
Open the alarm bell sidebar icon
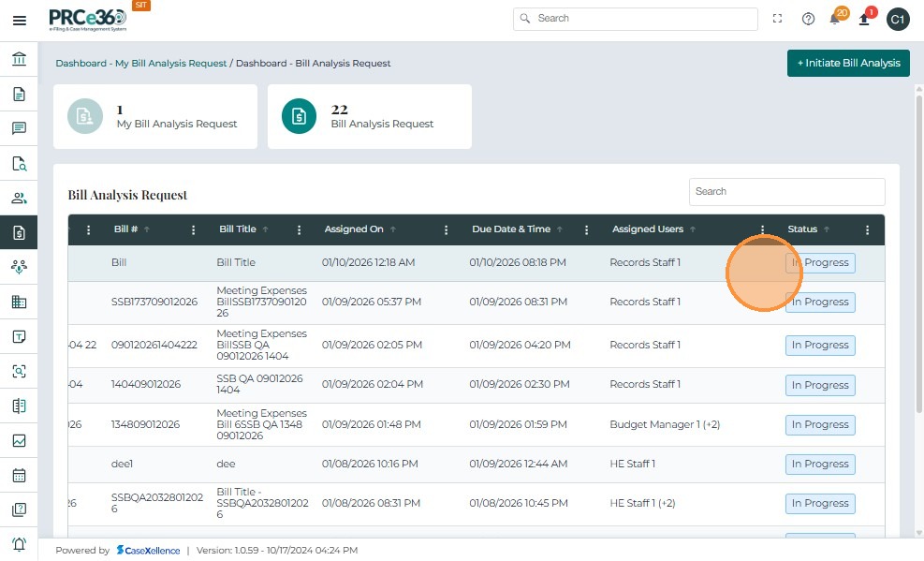(x=19, y=544)
